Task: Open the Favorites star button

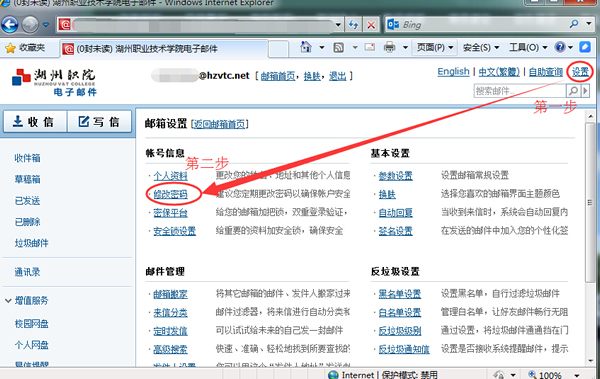Action: [25, 48]
